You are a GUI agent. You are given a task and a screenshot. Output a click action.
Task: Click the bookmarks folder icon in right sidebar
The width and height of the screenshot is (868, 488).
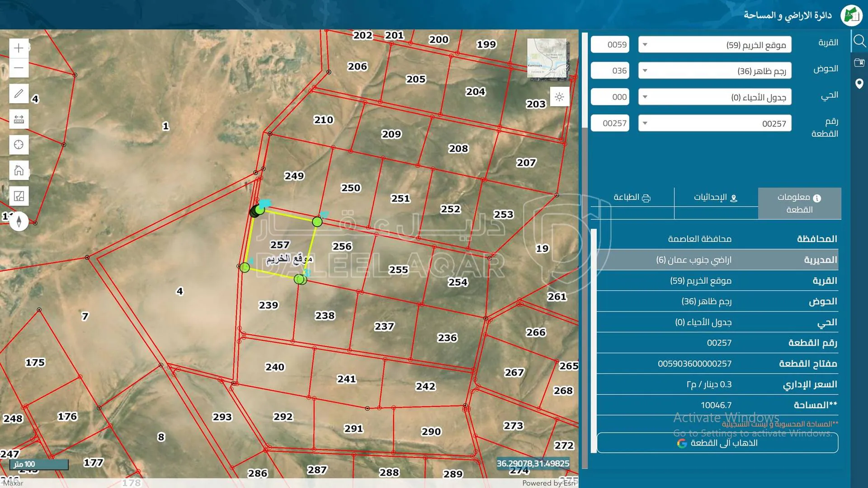pos(859,63)
